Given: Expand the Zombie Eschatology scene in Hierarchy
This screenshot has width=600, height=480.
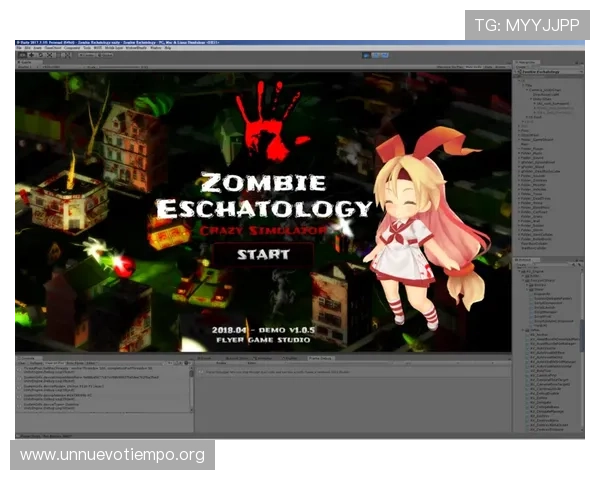Looking at the screenshot, I should 519,72.
